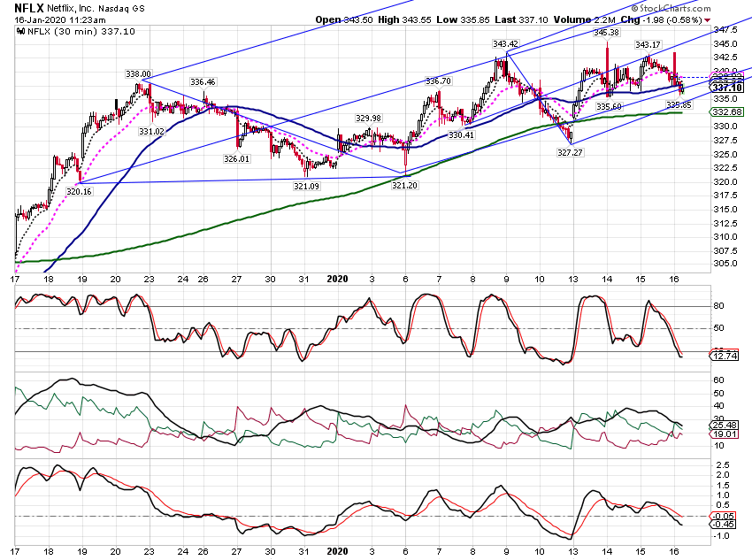This screenshot has width=752, height=560.
Task: Click the 343.17 price label
Action: tap(648, 44)
